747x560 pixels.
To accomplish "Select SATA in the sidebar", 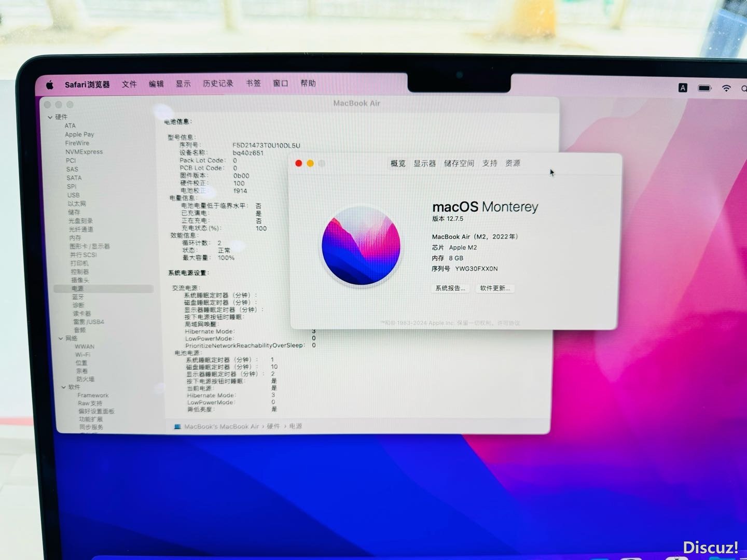I will pyautogui.click(x=74, y=178).
